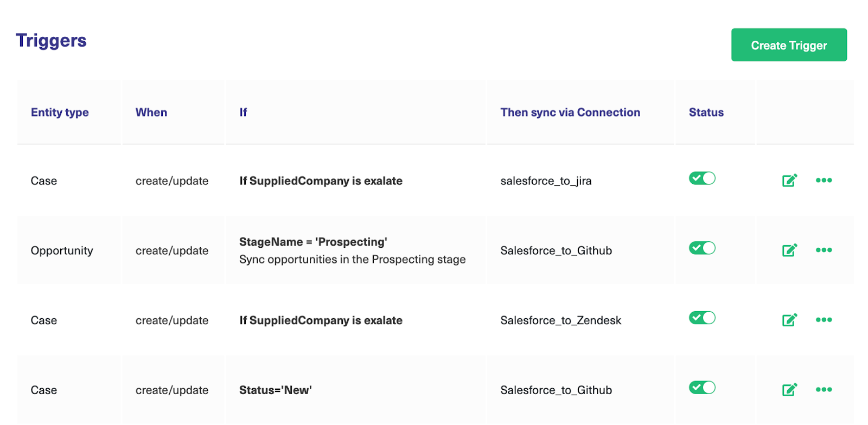Open more options for Status='New' trigger

tap(824, 390)
